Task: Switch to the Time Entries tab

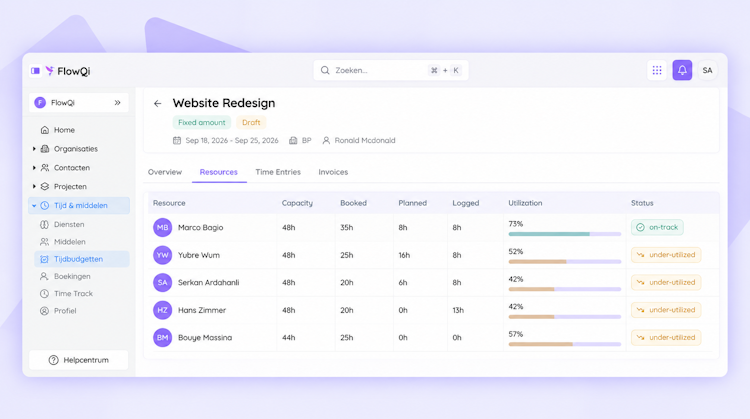Action: coord(278,172)
